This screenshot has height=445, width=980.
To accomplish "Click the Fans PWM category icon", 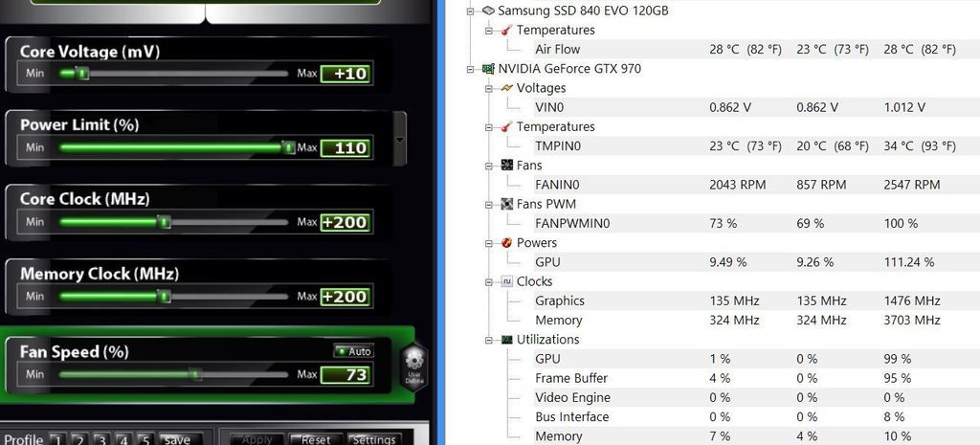I will click(507, 205).
